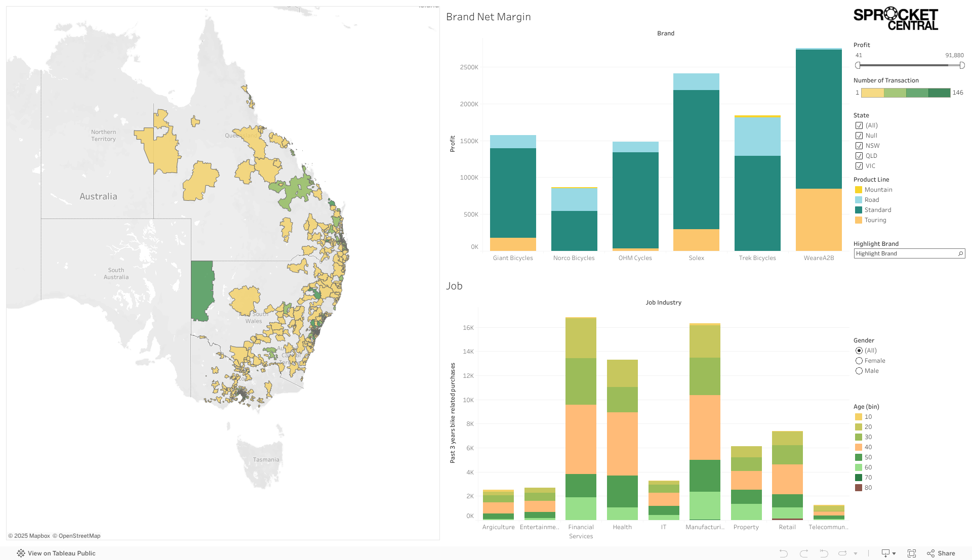The height and width of the screenshot is (560, 972).
Task: Uncheck the NSW state checkbox
Action: [x=859, y=146]
